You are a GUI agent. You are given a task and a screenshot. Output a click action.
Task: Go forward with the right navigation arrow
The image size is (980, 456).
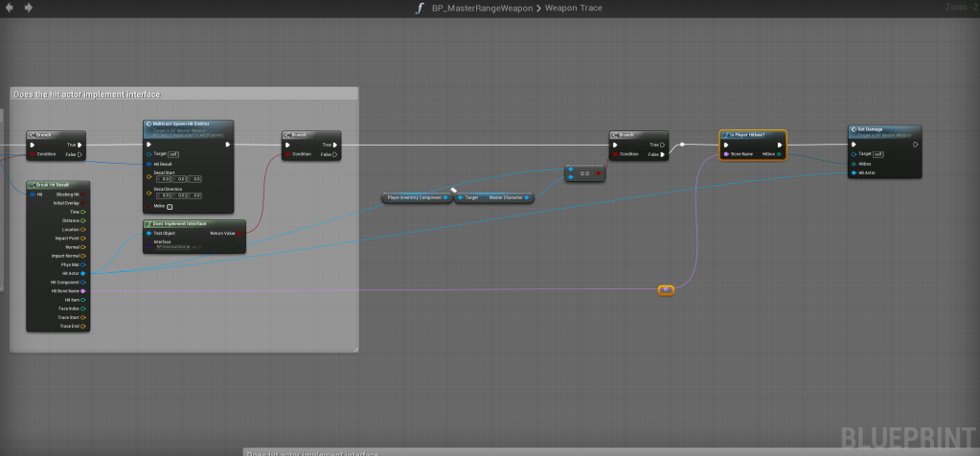[x=29, y=8]
